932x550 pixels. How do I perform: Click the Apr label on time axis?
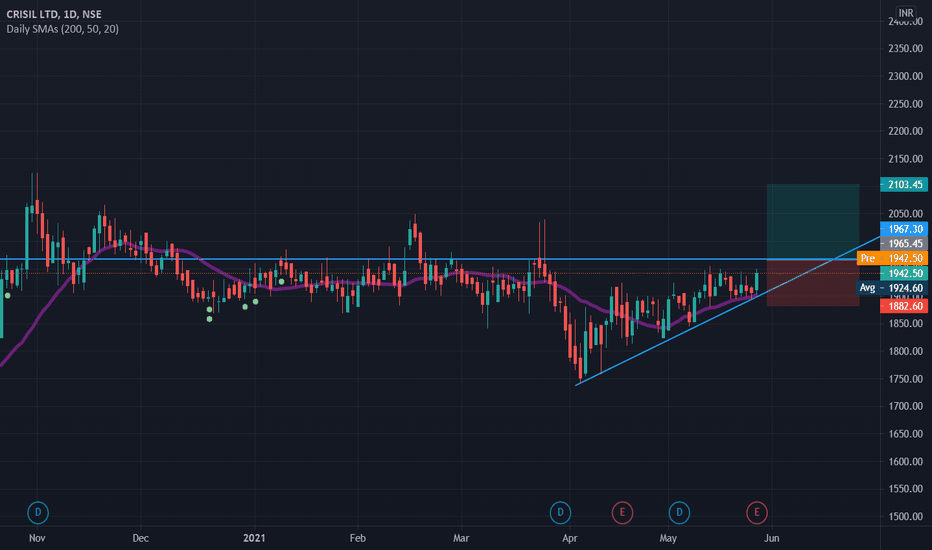(x=569, y=538)
